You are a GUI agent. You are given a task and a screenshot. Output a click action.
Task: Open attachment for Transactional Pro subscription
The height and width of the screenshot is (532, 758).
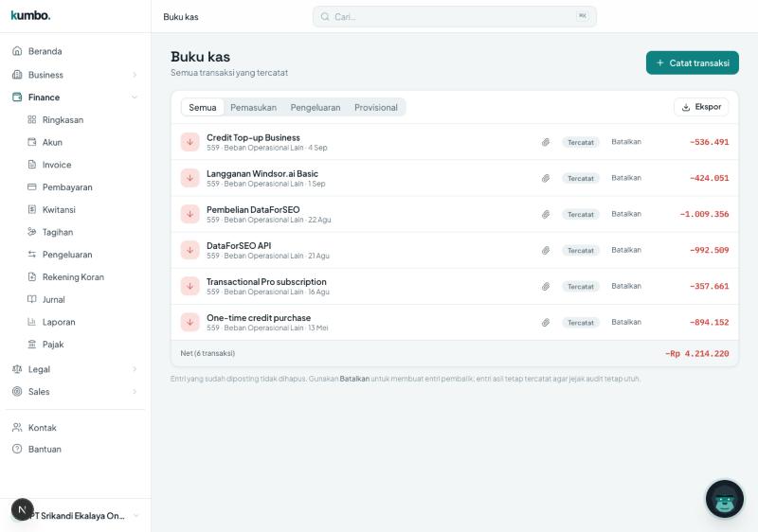[x=546, y=286]
